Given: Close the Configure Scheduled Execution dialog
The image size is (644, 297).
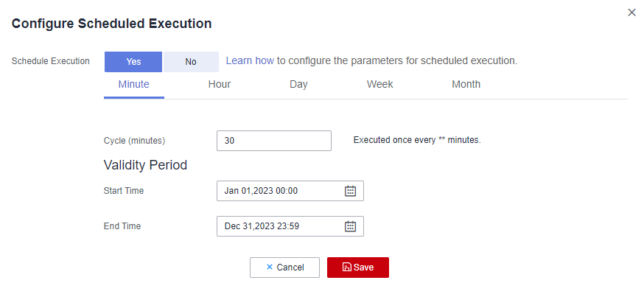Looking at the screenshot, I should coord(631,13).
